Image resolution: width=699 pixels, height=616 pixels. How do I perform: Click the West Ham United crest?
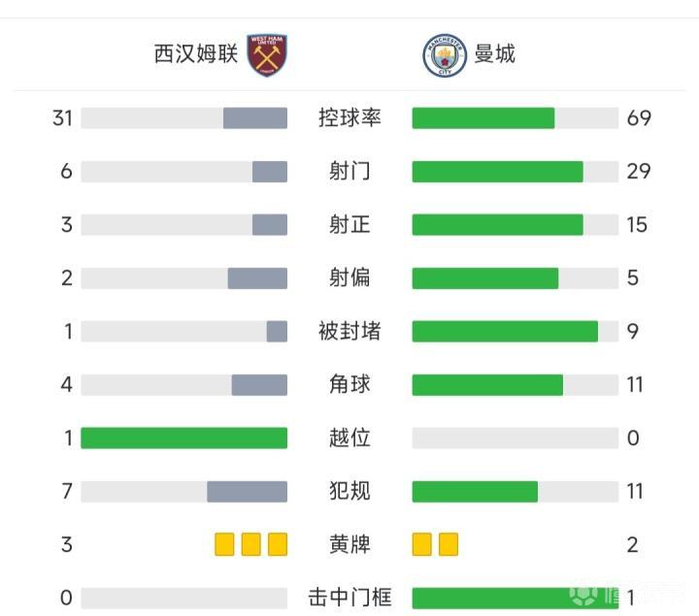(268, 55)
